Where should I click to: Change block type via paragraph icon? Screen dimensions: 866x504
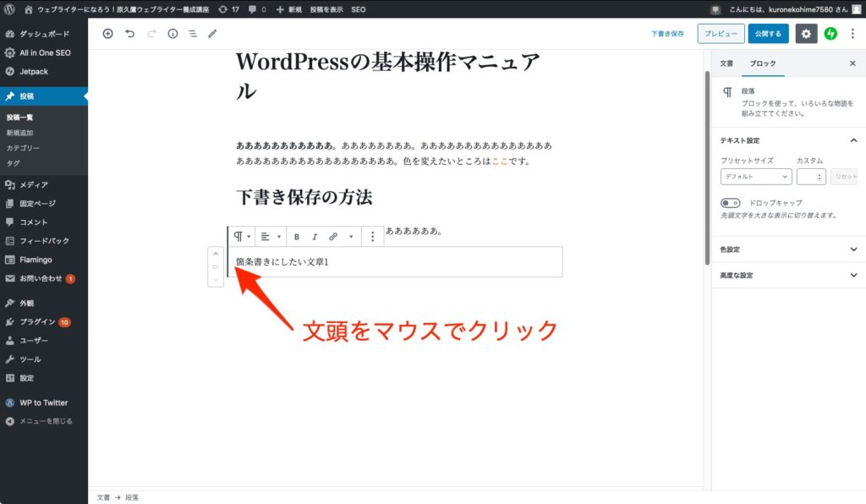241,237
